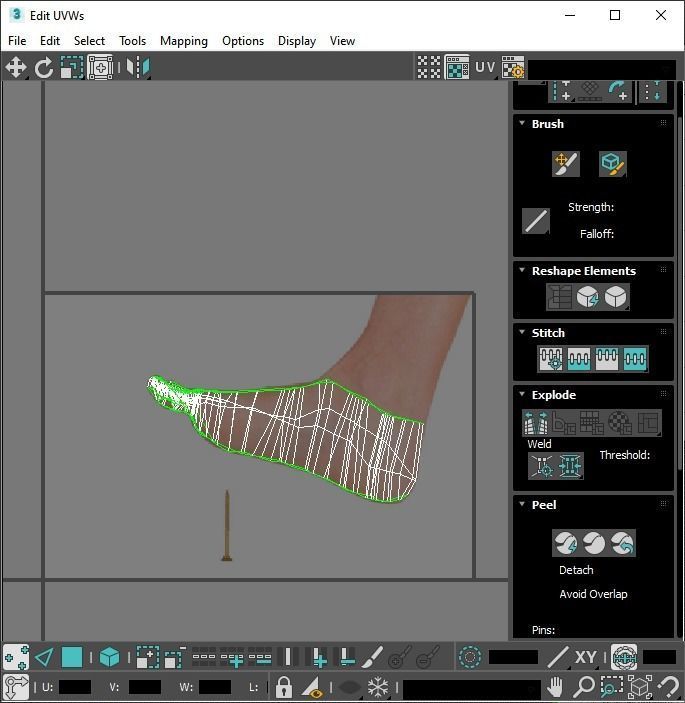The width and height of the screenshot is (685, 703).
Task: Click Stitch custom settings icon
Action: click(x=551, y=359)
